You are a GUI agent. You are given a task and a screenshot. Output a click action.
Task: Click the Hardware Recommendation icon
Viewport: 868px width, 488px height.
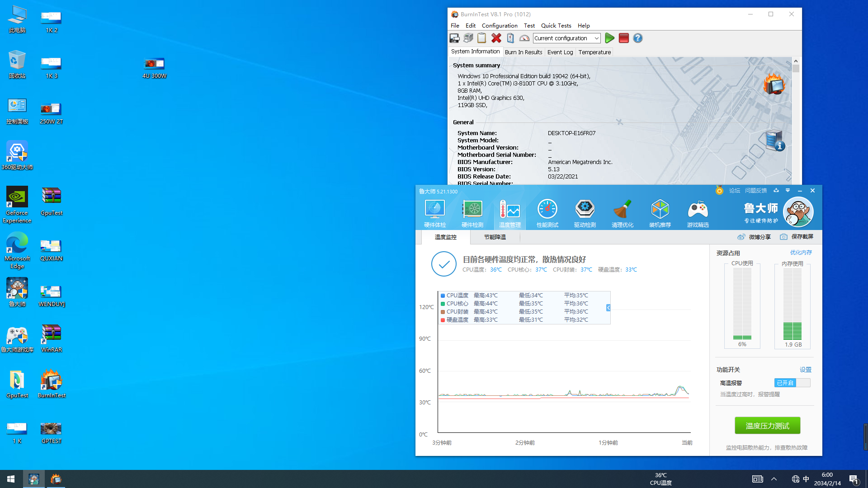(x=660, y=213)
